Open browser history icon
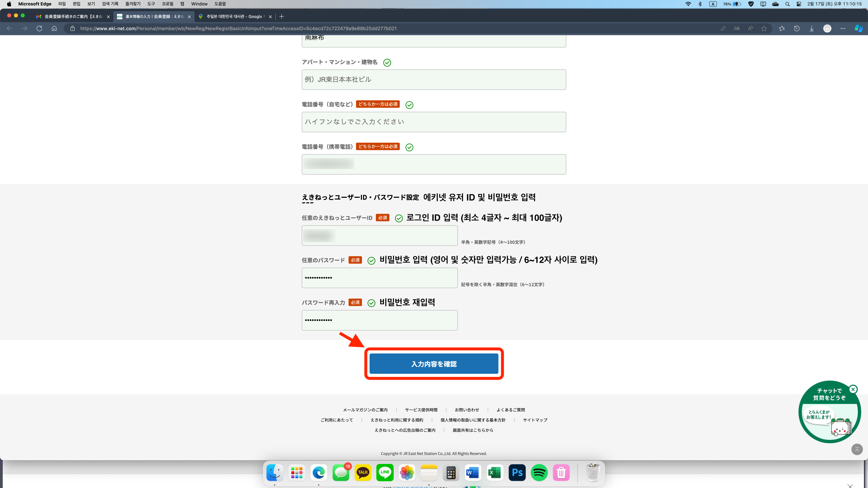This screenshot has height=488, width=868. [x=797, y=28]
